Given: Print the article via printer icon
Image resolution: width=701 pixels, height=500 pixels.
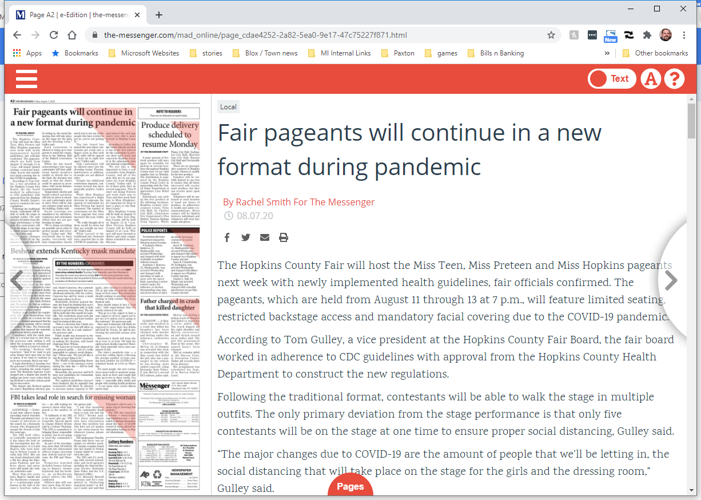Looking at the screenshot, I should [283, 237].
